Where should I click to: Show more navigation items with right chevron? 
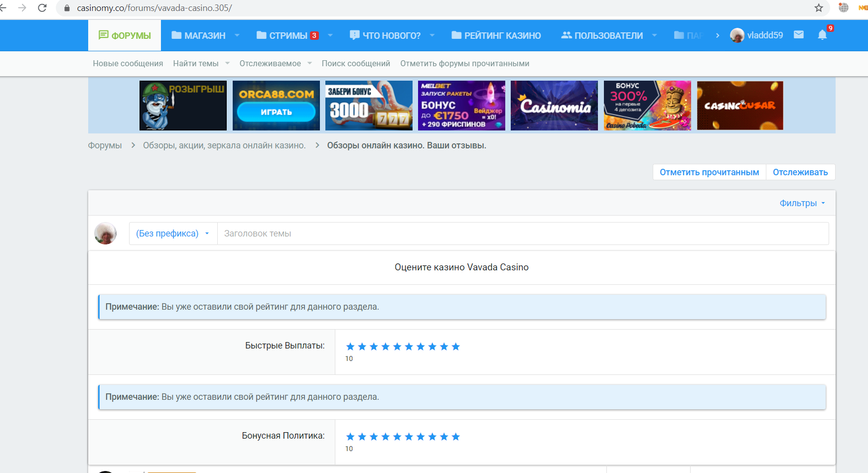[718, 35]
